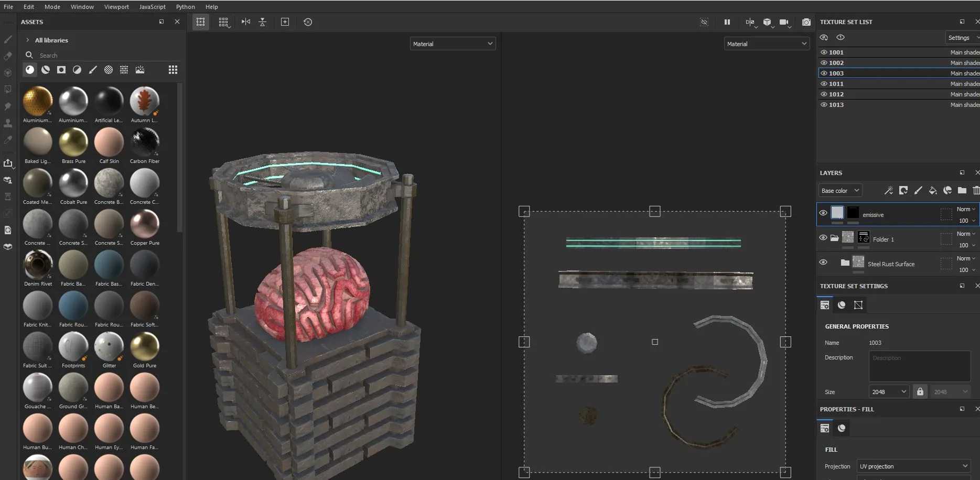Filter assets by Alphas icon
Viewport: 980px width, 480px height.
109,70
